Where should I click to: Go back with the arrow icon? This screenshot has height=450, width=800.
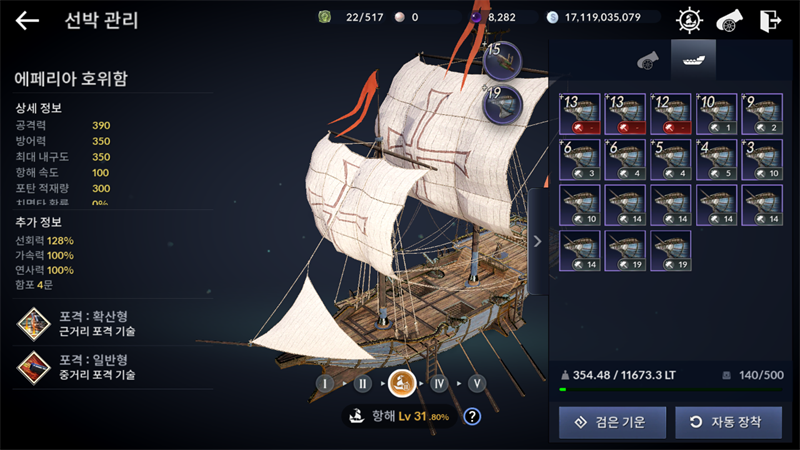[27, 20]
